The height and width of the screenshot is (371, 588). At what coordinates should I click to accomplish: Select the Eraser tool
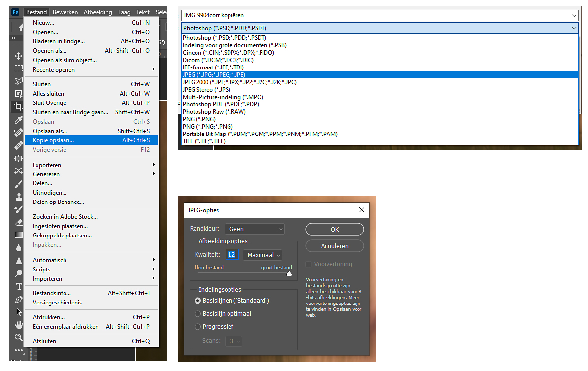pos(18,222)
